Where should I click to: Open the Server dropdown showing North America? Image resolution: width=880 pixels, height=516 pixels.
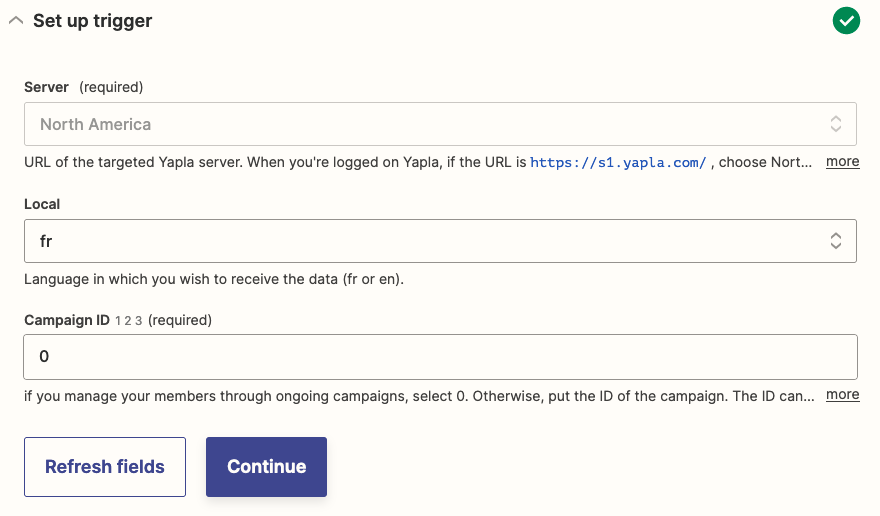(x=430, y=125)
